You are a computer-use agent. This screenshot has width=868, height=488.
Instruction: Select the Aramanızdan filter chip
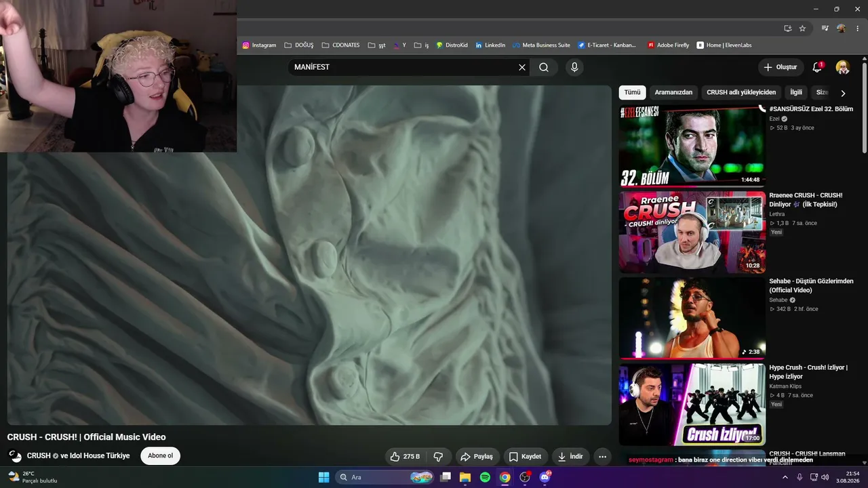pos(673,92)
